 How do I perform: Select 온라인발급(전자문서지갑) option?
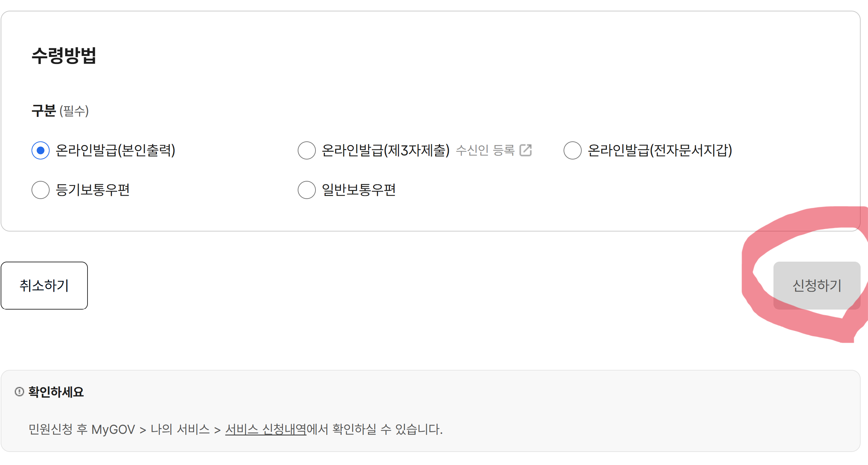click(x=572, y=151)
